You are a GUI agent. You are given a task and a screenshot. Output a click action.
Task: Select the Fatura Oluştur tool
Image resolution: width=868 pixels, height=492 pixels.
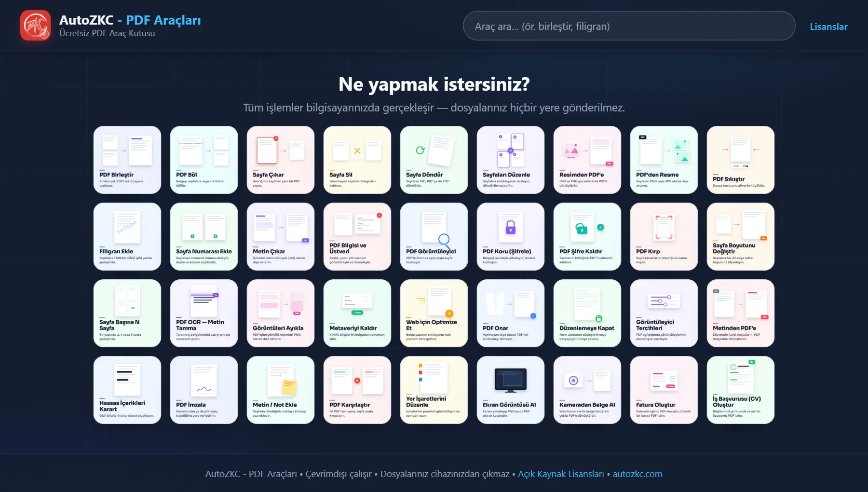click(x=664, y=390)
